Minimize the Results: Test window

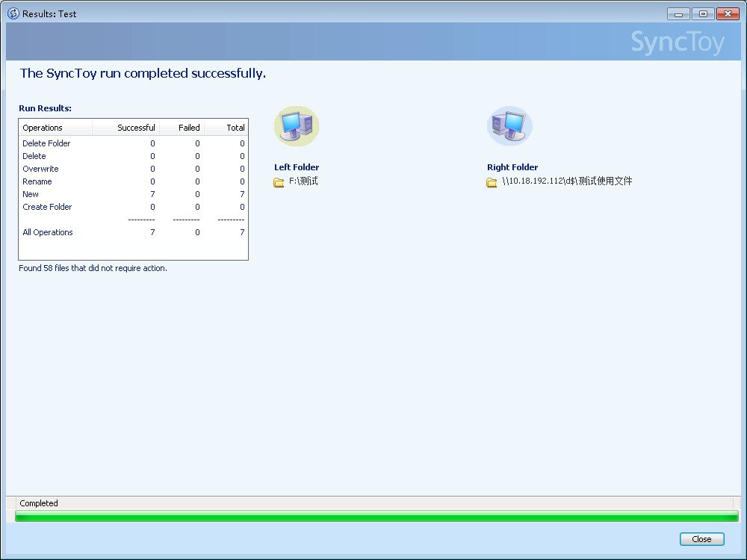pyautogui.click(x=678, y=13)
